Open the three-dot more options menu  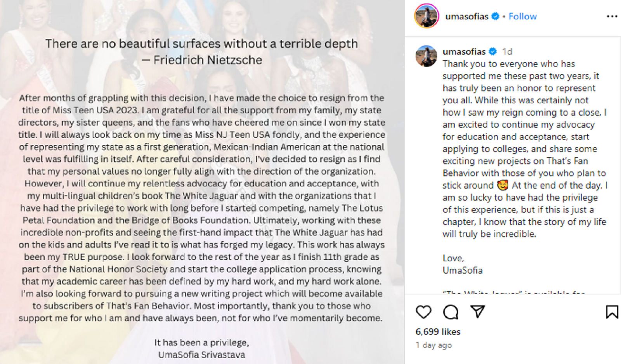coord(612,16)
